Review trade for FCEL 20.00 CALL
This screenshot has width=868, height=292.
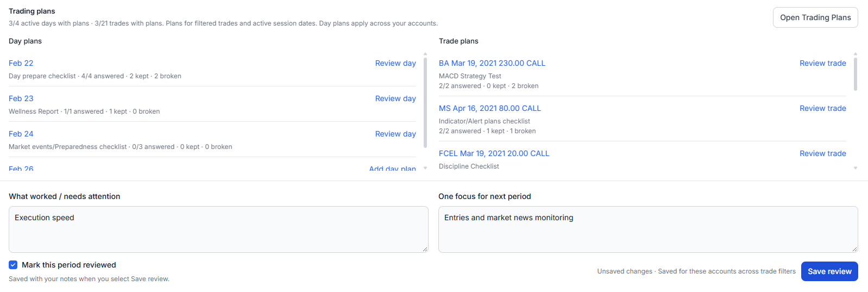pos(823,153)
